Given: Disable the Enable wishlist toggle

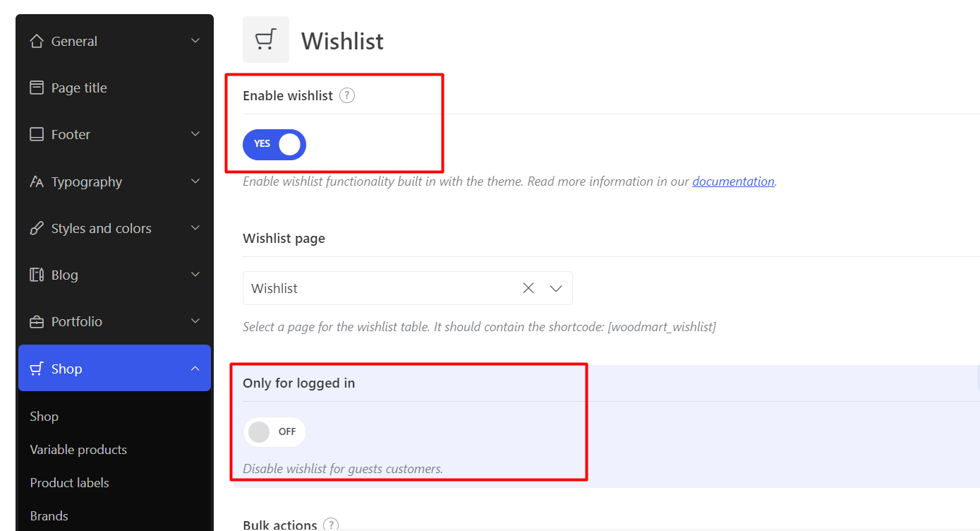Looking at the screenshot, I should [274, 144].
